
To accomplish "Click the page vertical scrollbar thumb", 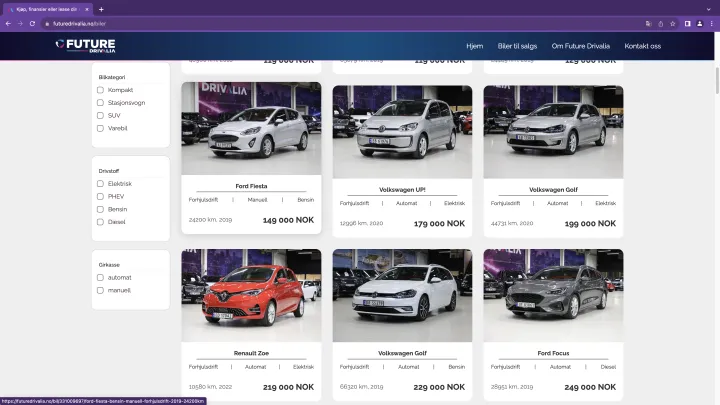I will click(x=717, y=81).
